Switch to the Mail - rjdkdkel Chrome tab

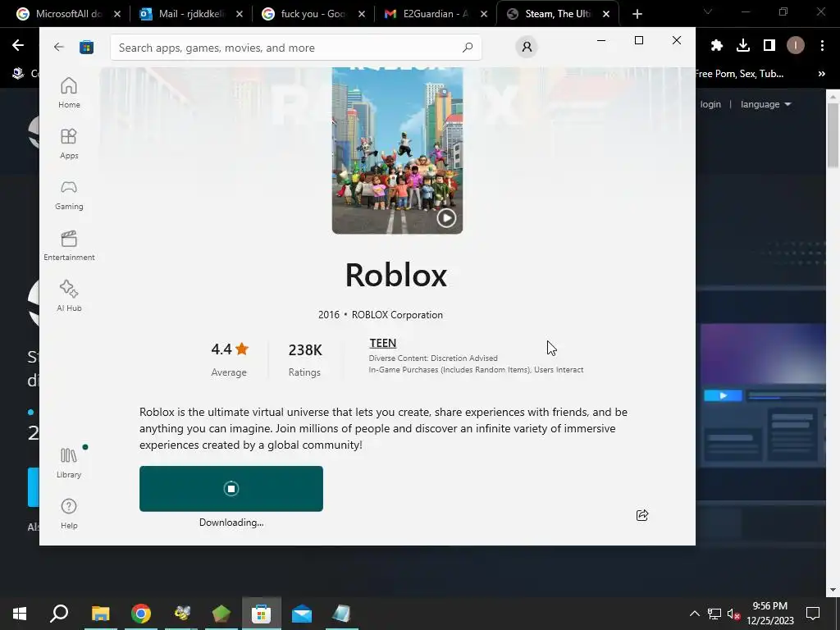tap(190, 14)
